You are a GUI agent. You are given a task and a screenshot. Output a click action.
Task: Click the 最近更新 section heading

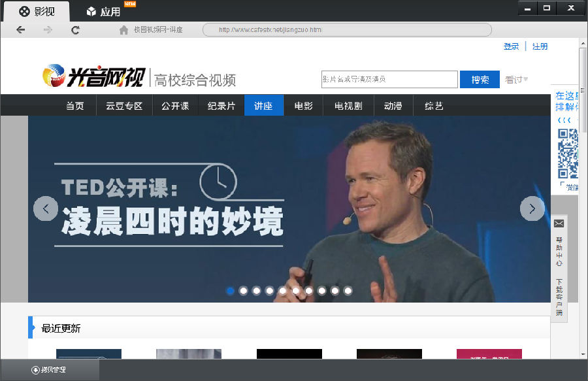pyautogui.click(x=61, y=329)
